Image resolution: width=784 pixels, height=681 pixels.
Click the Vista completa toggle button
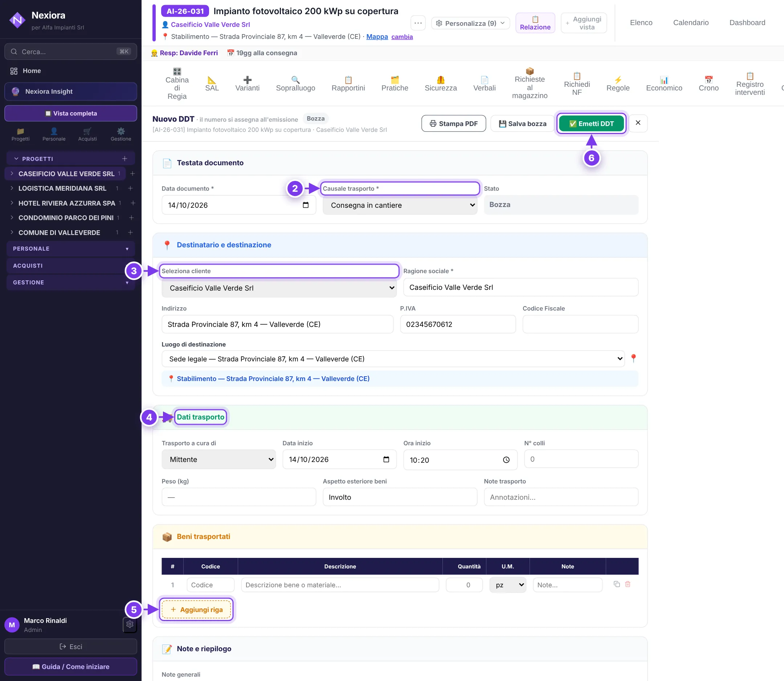pyautogui.click(x=71, y=113)
